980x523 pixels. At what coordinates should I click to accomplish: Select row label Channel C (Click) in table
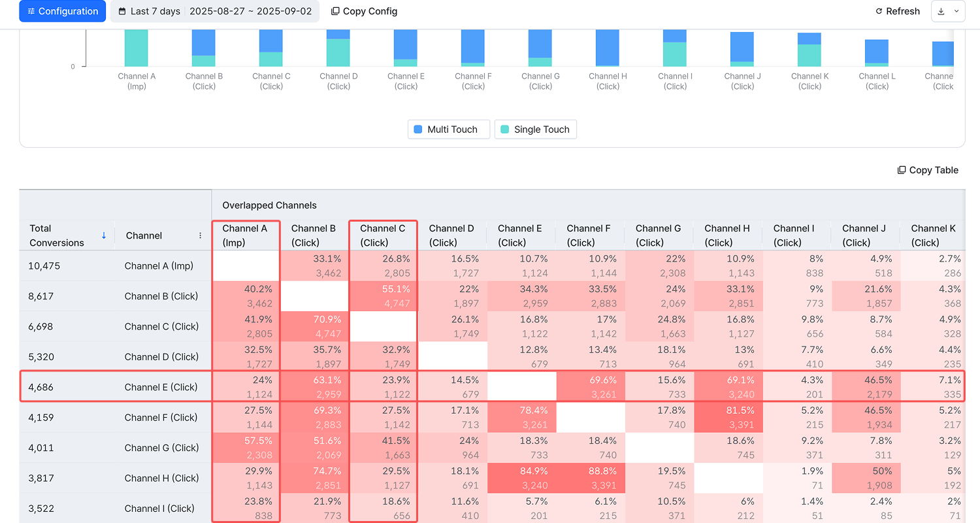click(161, 326)
